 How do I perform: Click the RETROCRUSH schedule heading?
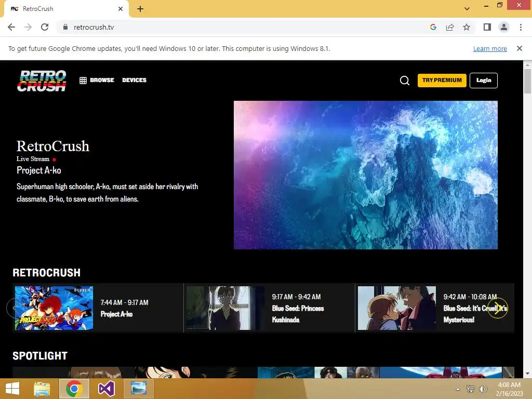46,272
